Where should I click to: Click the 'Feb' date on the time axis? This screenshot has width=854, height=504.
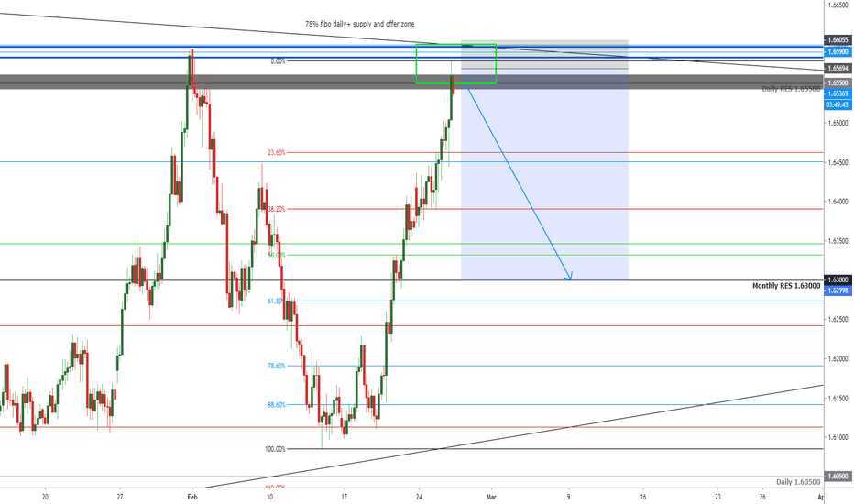(192, 497)
